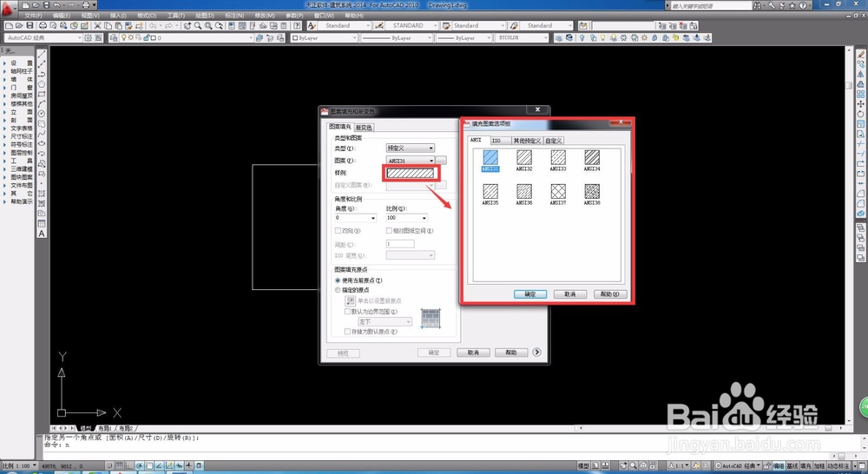Click Pick new origin icon button

pos(350,300)
